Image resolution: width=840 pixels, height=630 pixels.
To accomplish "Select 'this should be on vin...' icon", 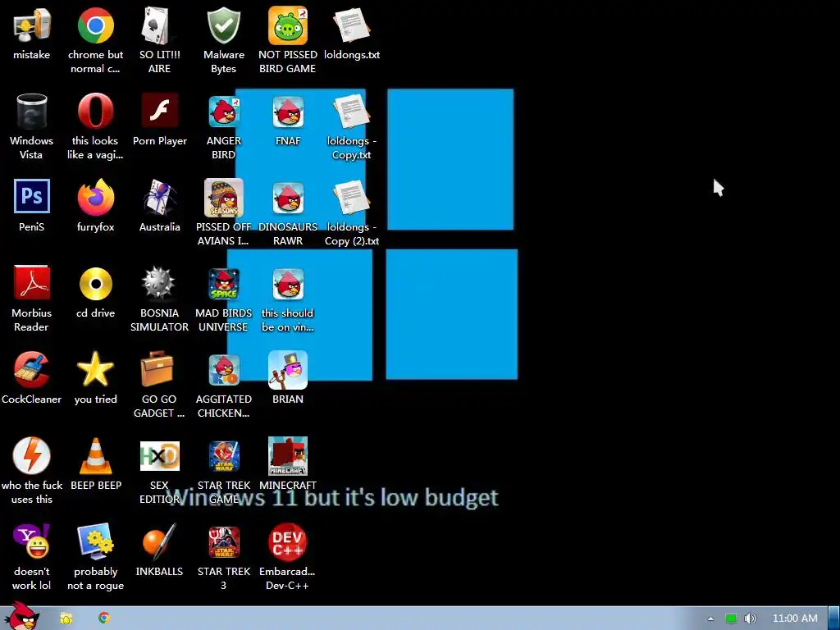I will click(288, 284).
